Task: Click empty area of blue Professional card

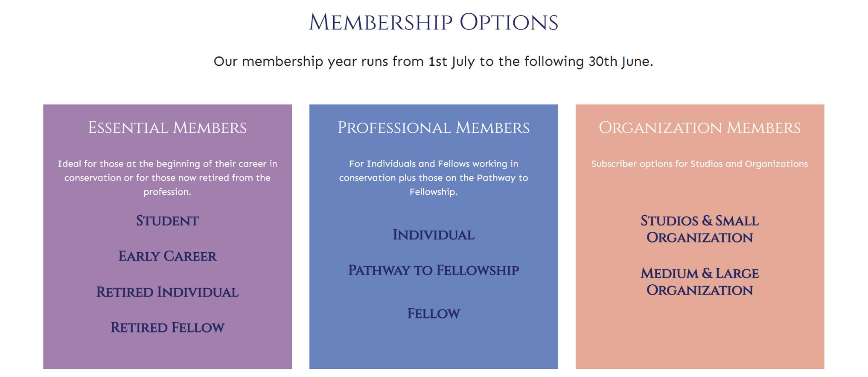Action: 433,348
